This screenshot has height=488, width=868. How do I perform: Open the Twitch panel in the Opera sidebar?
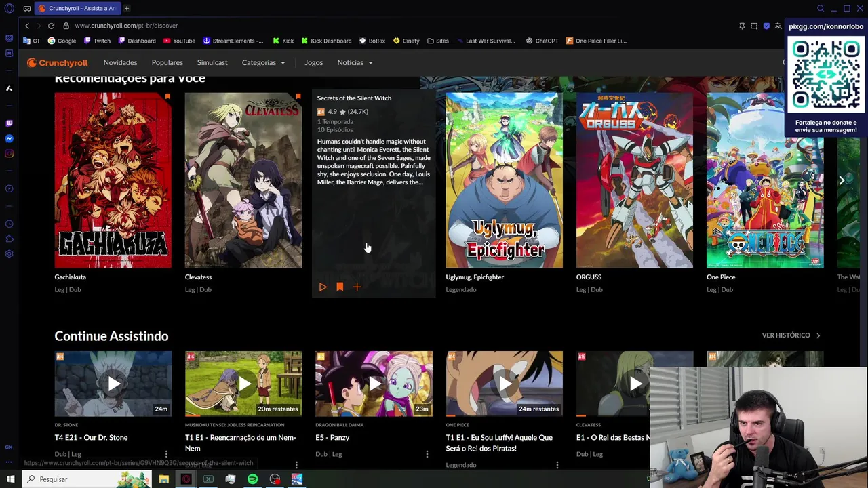(x=9, y=123)
